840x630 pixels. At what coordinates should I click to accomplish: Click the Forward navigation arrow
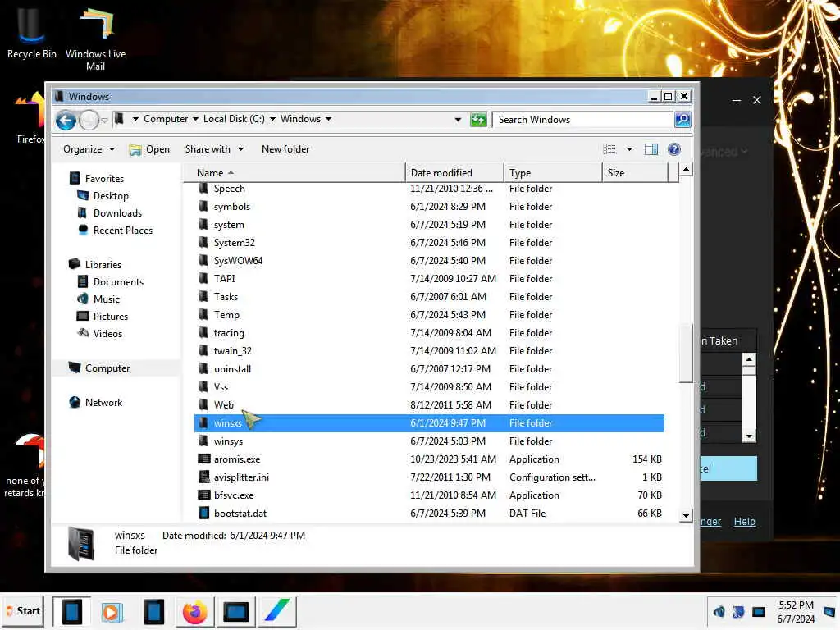tap(89, 120)
